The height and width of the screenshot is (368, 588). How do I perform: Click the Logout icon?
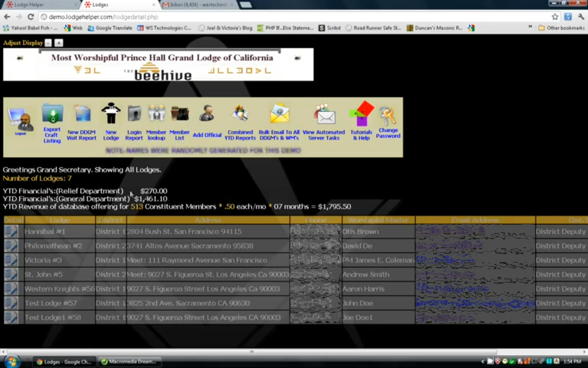[21, 121]
